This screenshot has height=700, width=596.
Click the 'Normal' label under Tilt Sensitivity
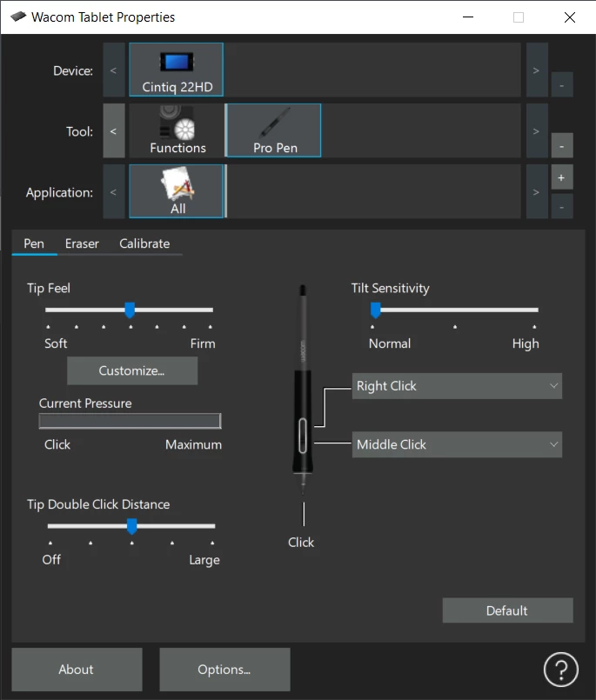point(390,343)
